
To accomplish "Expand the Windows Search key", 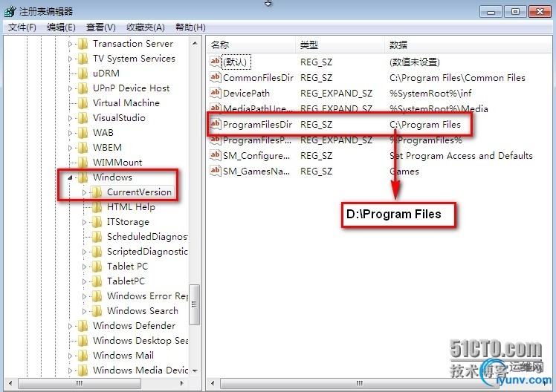I will point(84,311).
